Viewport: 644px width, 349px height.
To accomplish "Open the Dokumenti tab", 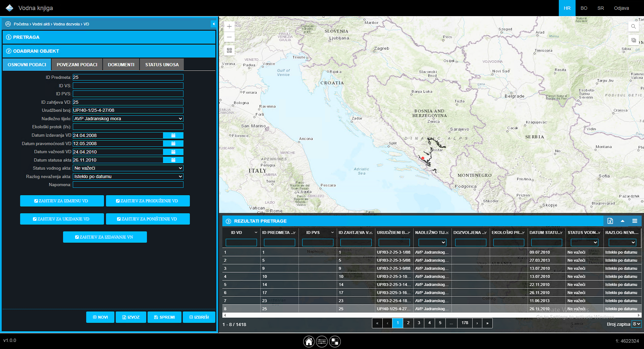I will click(x=121, y=65).
